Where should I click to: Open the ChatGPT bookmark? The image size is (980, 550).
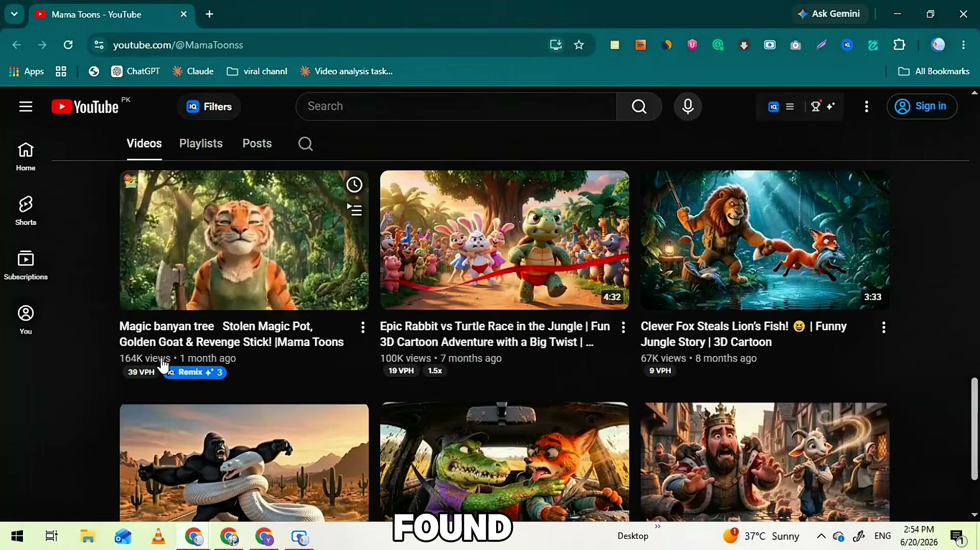pos(136,71)
